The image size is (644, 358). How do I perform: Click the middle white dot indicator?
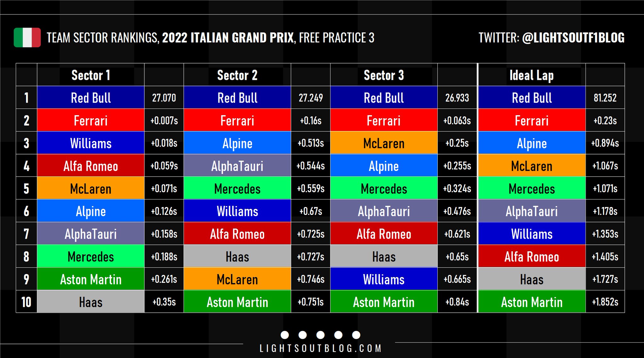320,335
